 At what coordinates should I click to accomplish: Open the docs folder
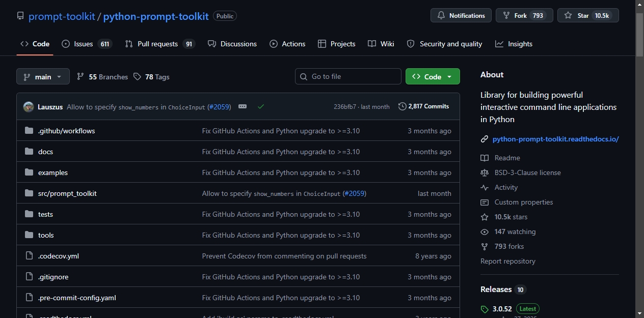(x=45, y=152)
